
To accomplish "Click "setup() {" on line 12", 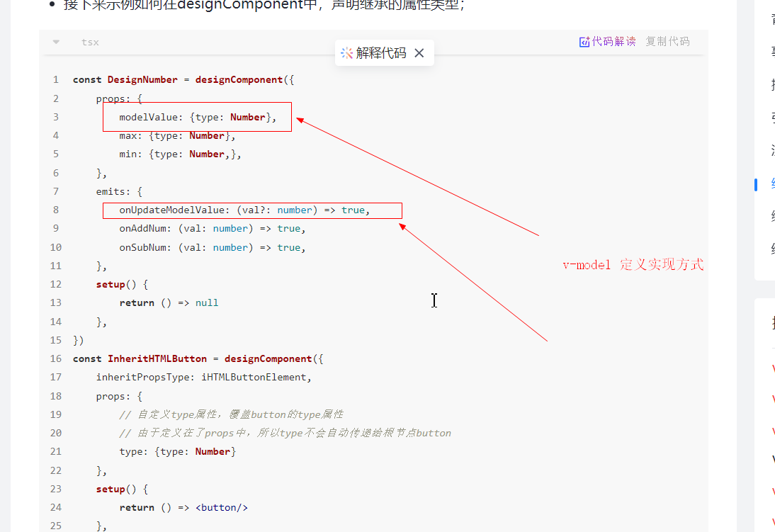I will point(122,284).
